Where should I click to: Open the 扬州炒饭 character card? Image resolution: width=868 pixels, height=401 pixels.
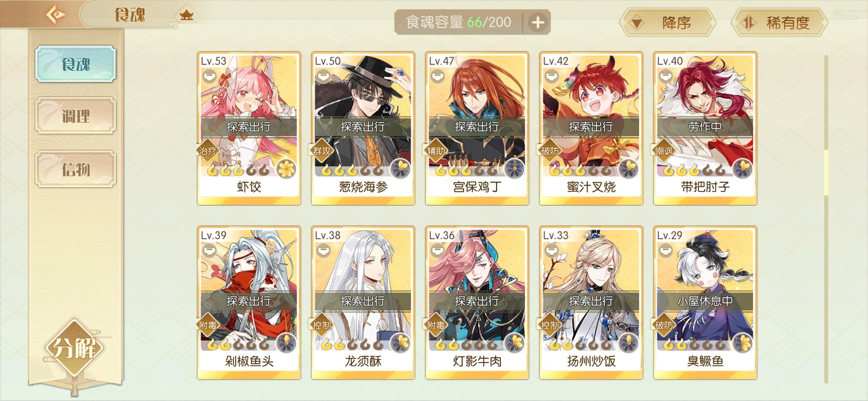coord(591,303)
